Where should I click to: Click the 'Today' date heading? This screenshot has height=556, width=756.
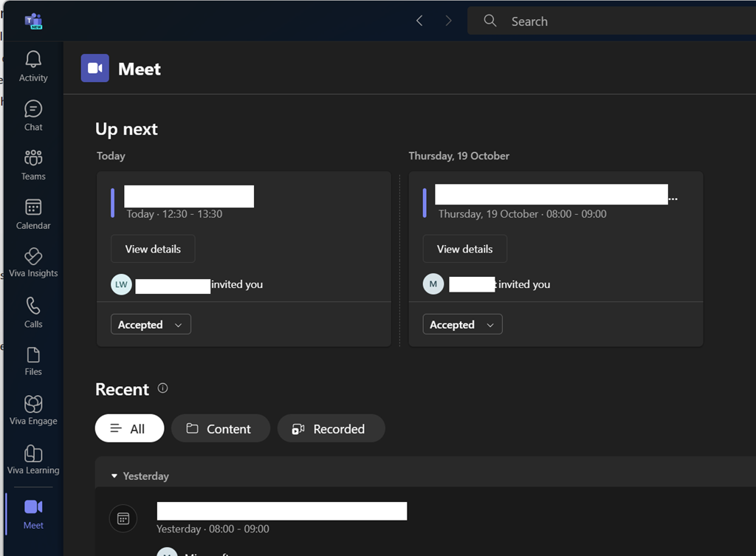(111, 156)
